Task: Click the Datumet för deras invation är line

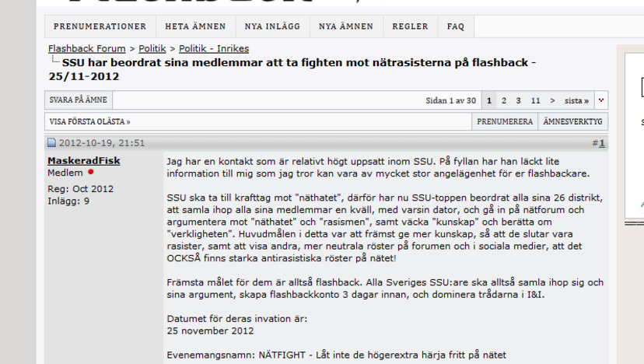Action: (x=237, y=318)
